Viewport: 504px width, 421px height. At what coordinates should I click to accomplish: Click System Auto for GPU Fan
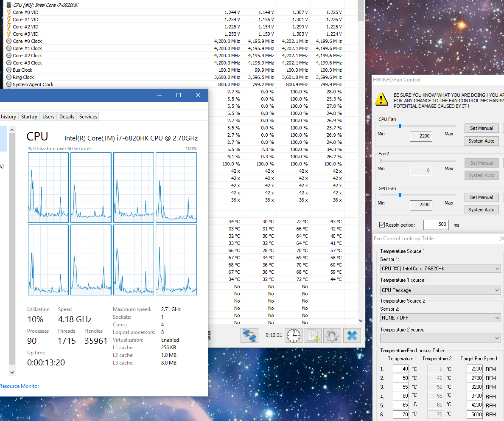[481, 210]
